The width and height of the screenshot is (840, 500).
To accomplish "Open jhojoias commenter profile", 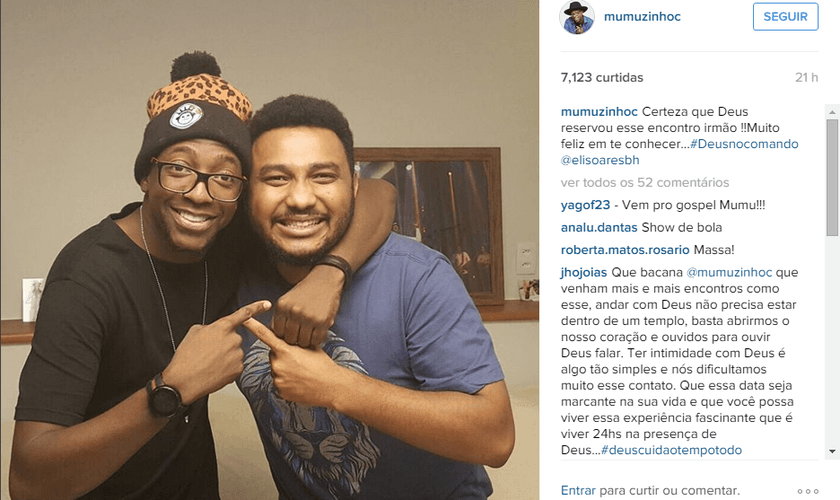I will (x=584, y=272).
